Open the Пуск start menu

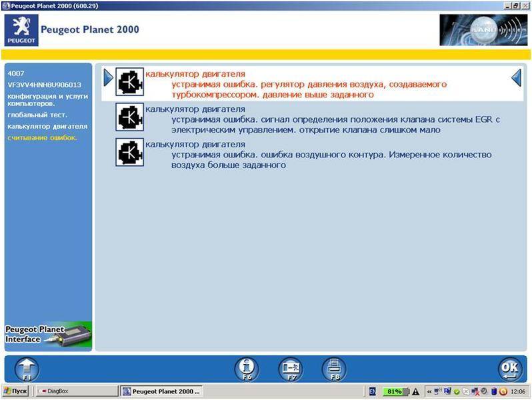pyautogui.click(x=15, y=391)
